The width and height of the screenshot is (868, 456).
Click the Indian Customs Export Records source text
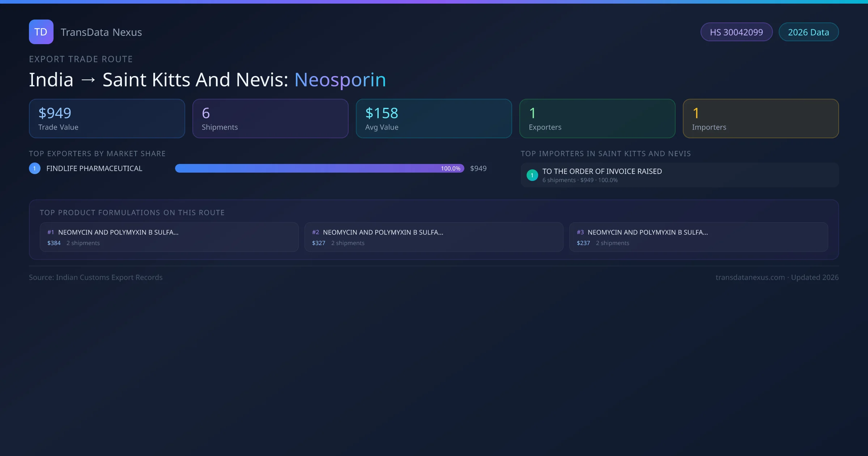109,277
